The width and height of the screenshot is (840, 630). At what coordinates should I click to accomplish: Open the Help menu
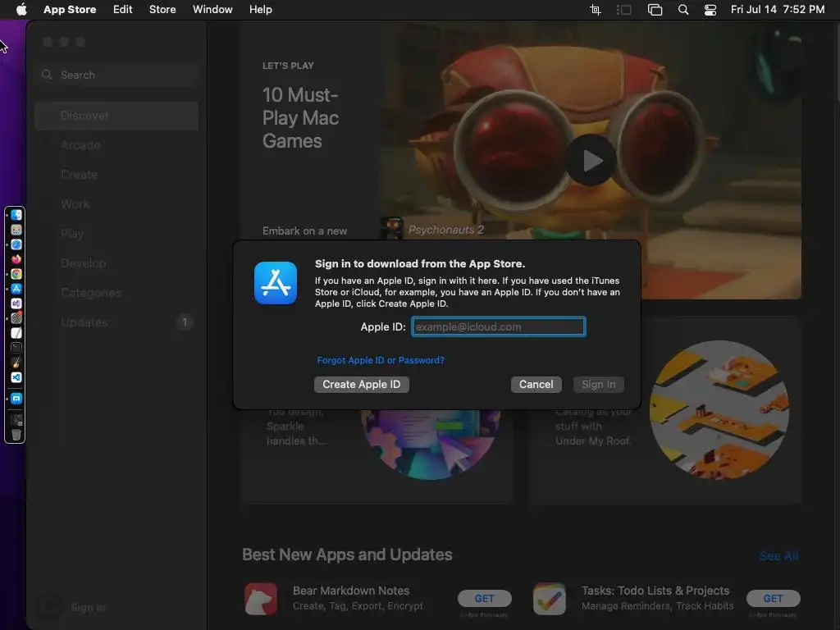point(260,10)
